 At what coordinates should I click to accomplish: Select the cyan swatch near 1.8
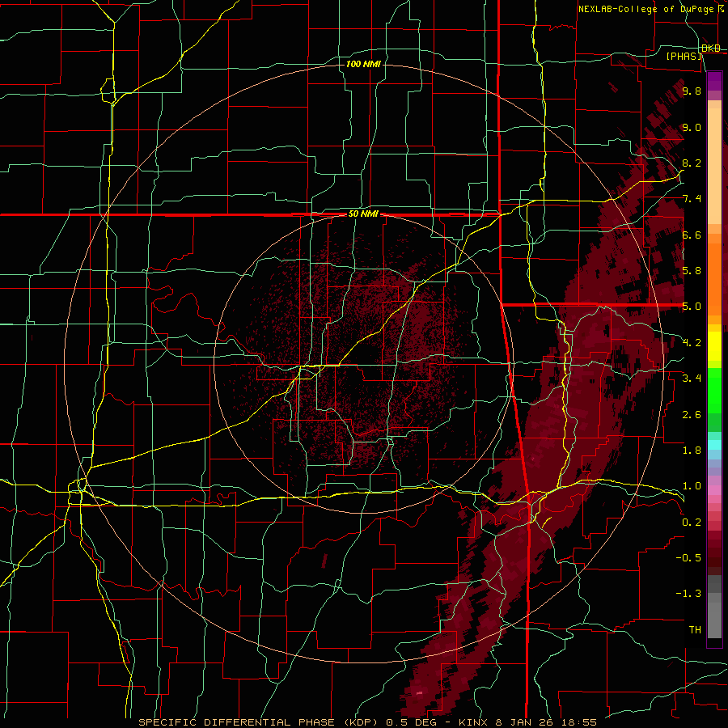pyautogui.click(x=714, y=445)
